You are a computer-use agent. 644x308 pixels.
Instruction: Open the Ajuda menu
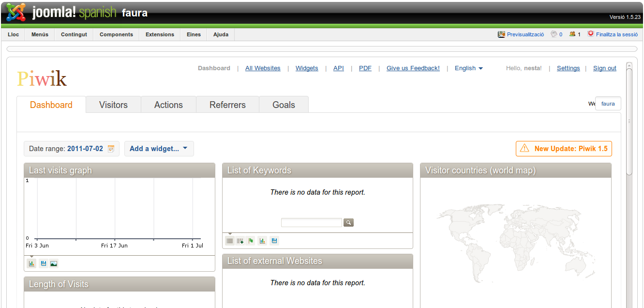tap(221, 34)
